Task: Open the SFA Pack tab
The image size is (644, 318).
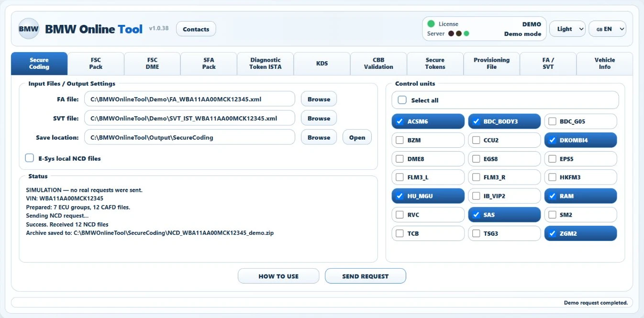Action: 209,64
